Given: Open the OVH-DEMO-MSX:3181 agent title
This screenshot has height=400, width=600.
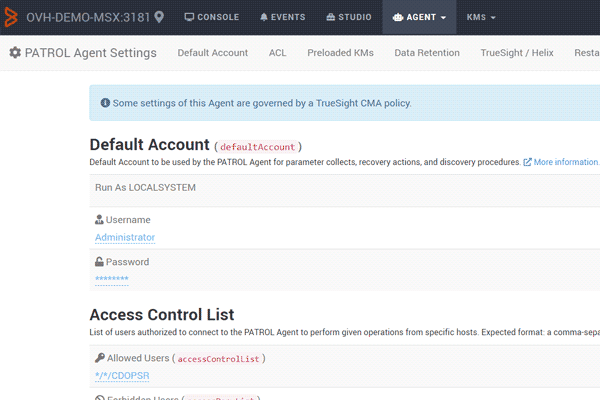Looking at the screenshot, I should point(88,17).
